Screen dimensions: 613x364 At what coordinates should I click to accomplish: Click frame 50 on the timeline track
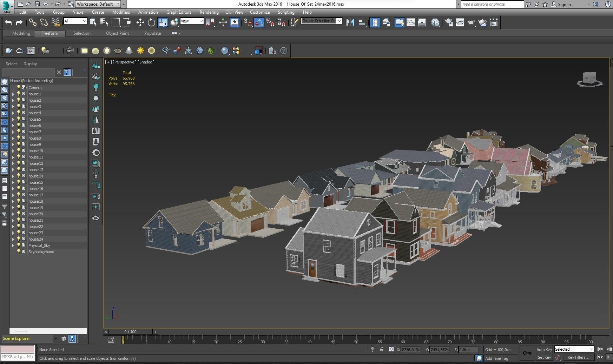pos(356,340)
